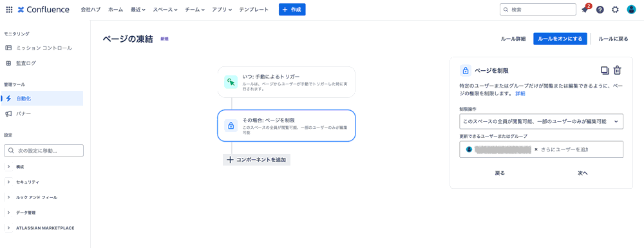Open the テンプレート menu item
644x248 pixels.
tap(254, 10)
